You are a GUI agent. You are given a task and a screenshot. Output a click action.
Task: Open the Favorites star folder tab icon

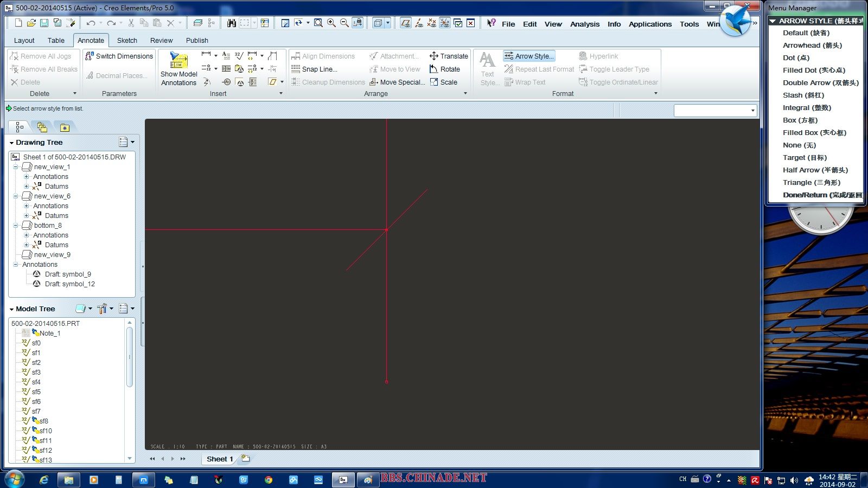click(x=65, y=127)
